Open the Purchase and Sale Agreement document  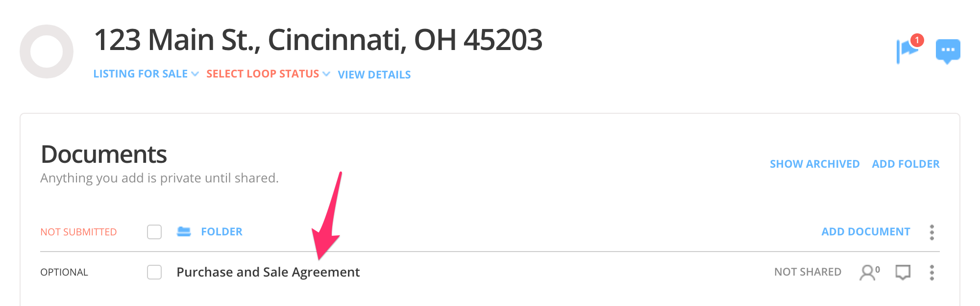(268, 272)
